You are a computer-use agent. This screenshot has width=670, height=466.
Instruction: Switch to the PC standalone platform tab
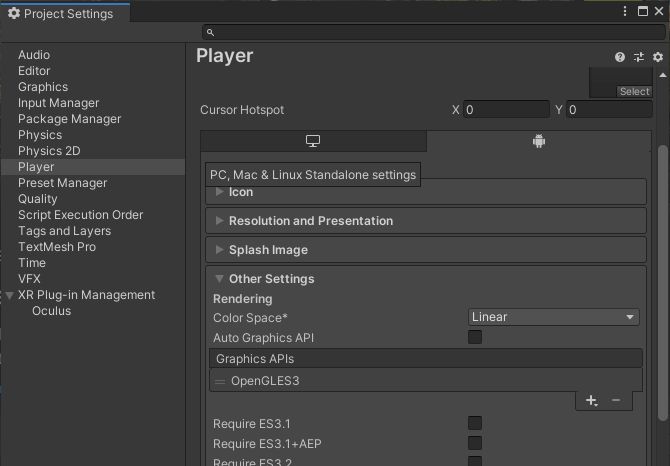click(313, 141)
